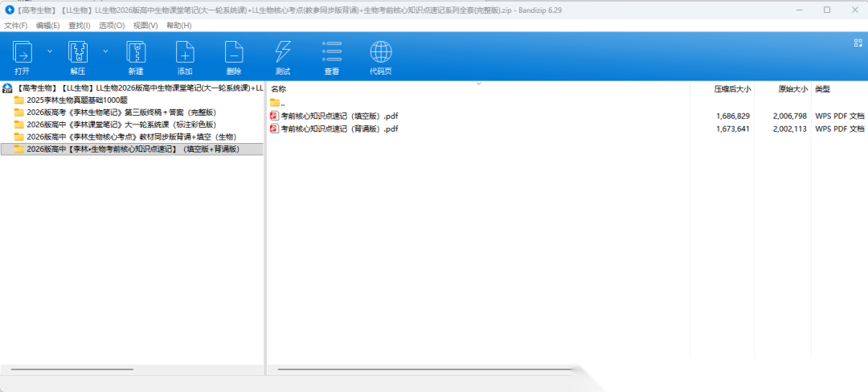This screenshot has width=868, height=392.
Task: Click the Add (添加) files icon
Action: pyautogui.click(x=185, y=54)
